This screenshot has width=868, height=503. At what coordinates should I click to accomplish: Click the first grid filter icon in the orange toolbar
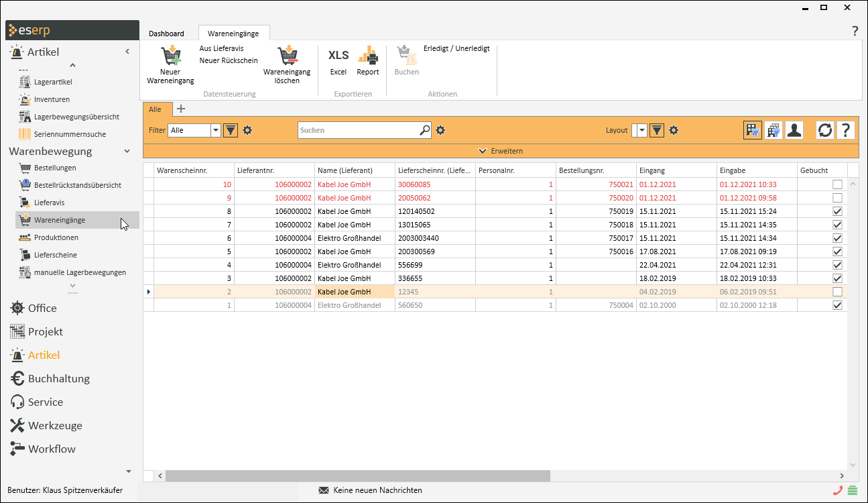(x=753, y=130)
